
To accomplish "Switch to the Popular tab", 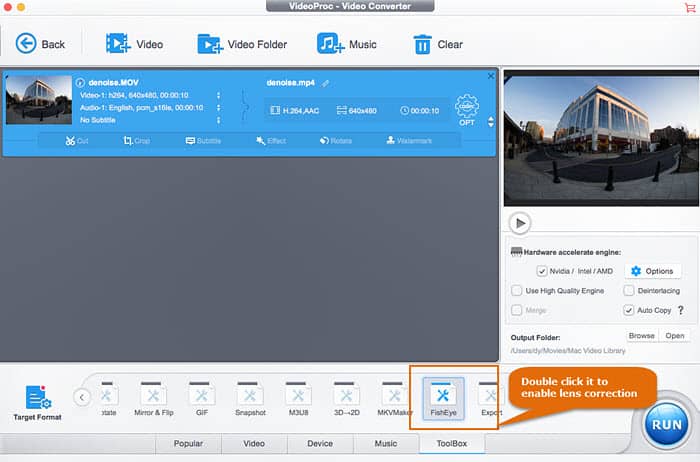I will [188, 444].
